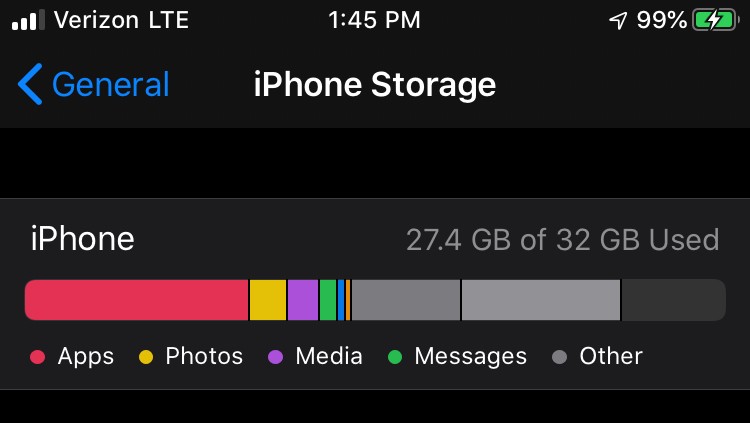750x423 pixels.
Task: Tap the cellular signal bars icon
Action: pyautogui.click(x=28, y=20)
